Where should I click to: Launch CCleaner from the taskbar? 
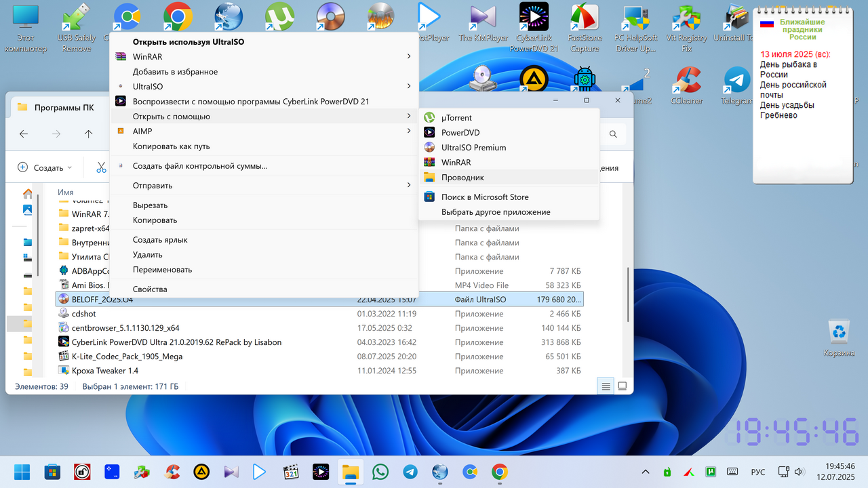click(172, 472)
